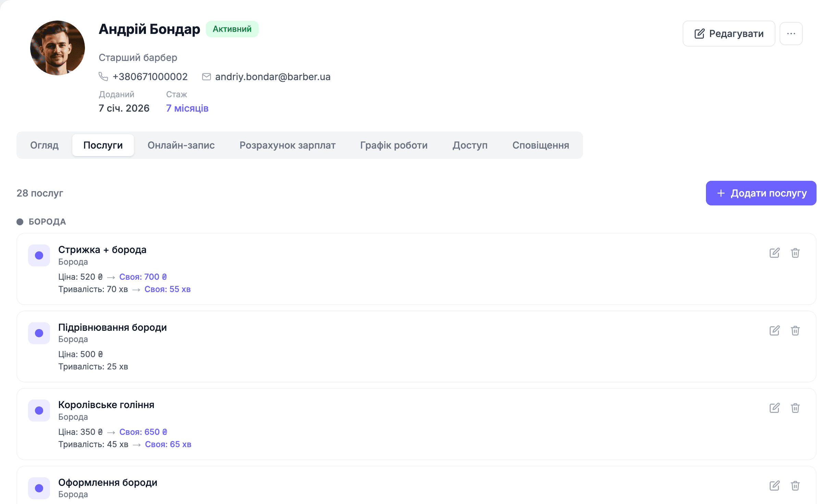Edit the Стрижка + борода service

click(x=774, y=253)
